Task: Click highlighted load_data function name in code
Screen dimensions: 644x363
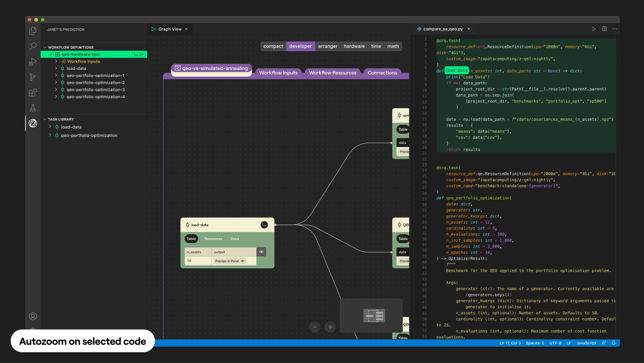Action: [x=457, y=70]
